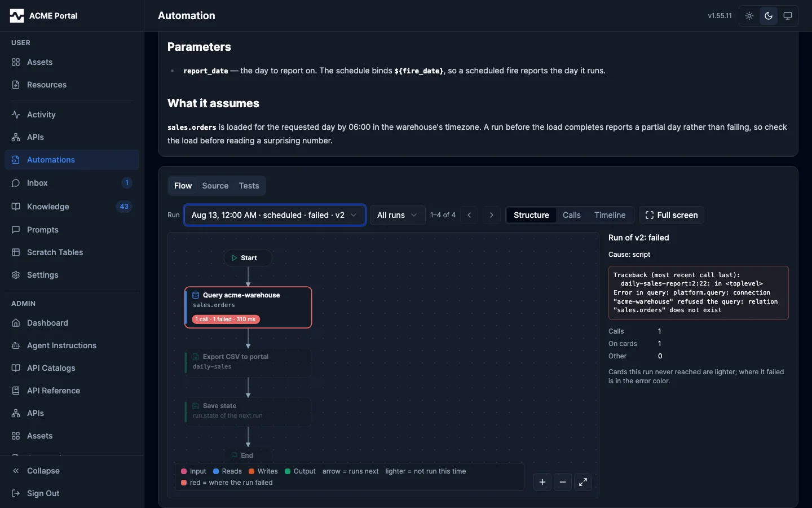Fit flow canvas to view
This screenshot has height=508, width=812.
pos(583,482)
